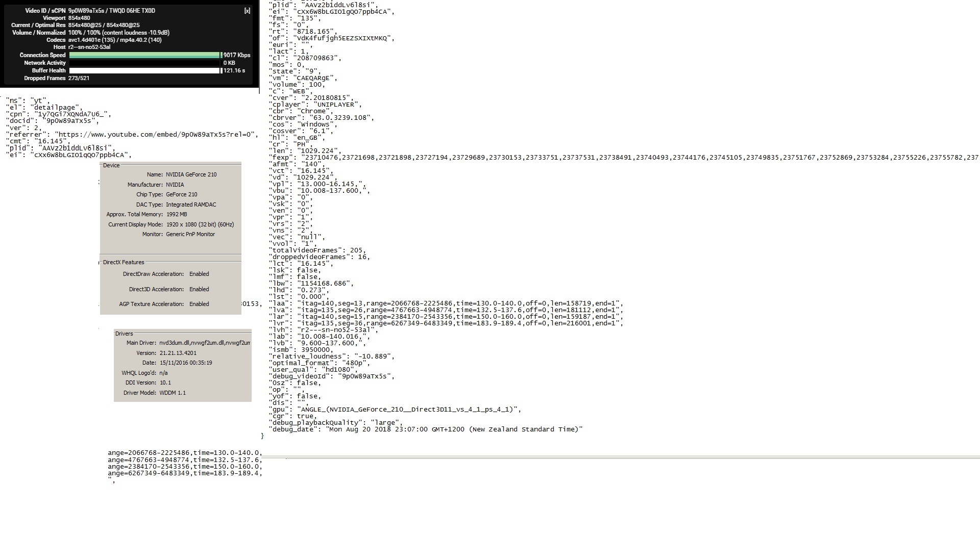Click the "debug_date" line in the JSON
The width and height of the screenshot is (980, 536).
point(426,429)
